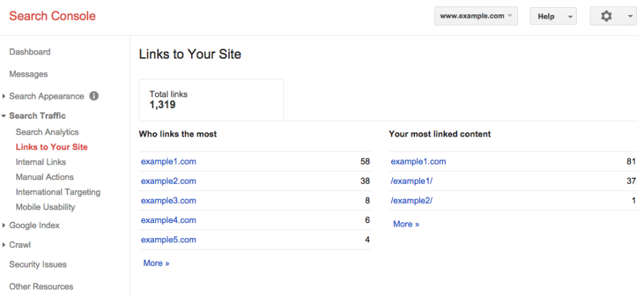
Task: Click More under Your most linked content
Action: coord(406,224)
